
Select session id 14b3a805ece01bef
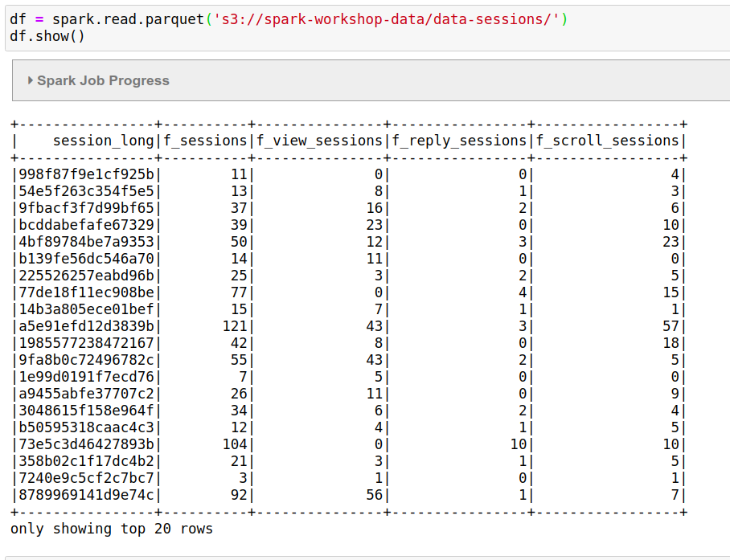[86, 309]
